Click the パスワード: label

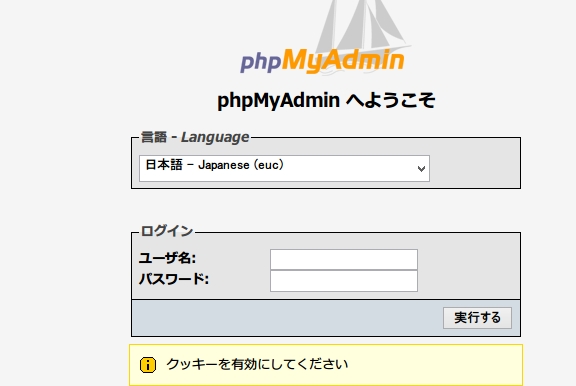pyautogui.click(x=174, y=279)
